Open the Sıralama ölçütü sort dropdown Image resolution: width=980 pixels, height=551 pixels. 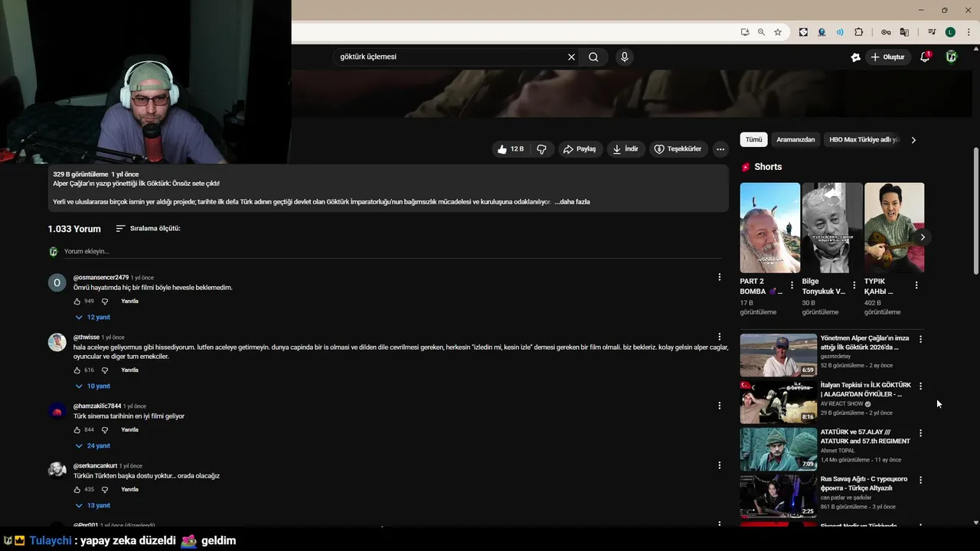point(148,228)
